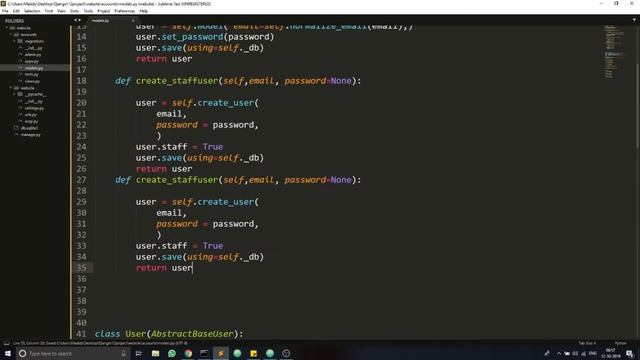640x360 pixels.
Task: Open the taskbar clock and date
Action: click(x=611, y=353)
